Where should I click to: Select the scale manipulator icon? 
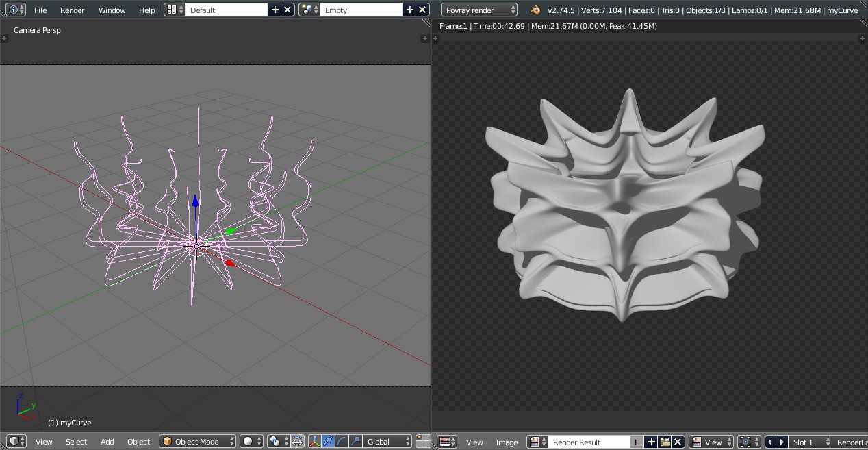(355, 442)
